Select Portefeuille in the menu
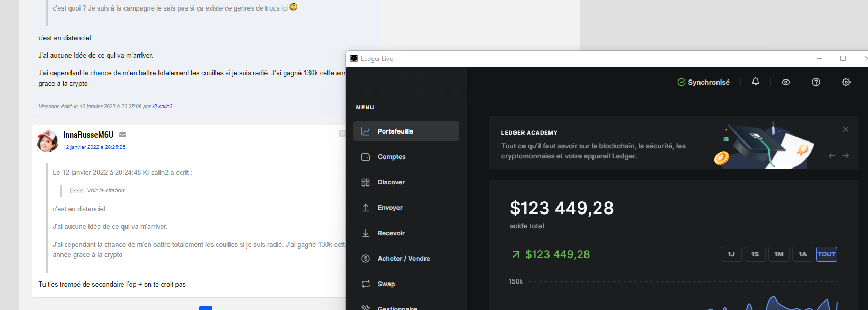 [x=406, y=131]
